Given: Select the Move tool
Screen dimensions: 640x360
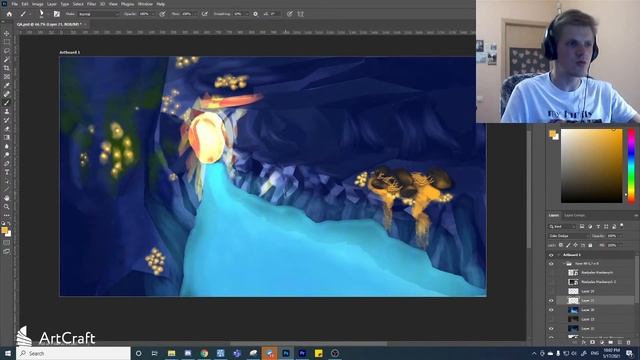Looking at the screenshot, I should coord(7,33).
